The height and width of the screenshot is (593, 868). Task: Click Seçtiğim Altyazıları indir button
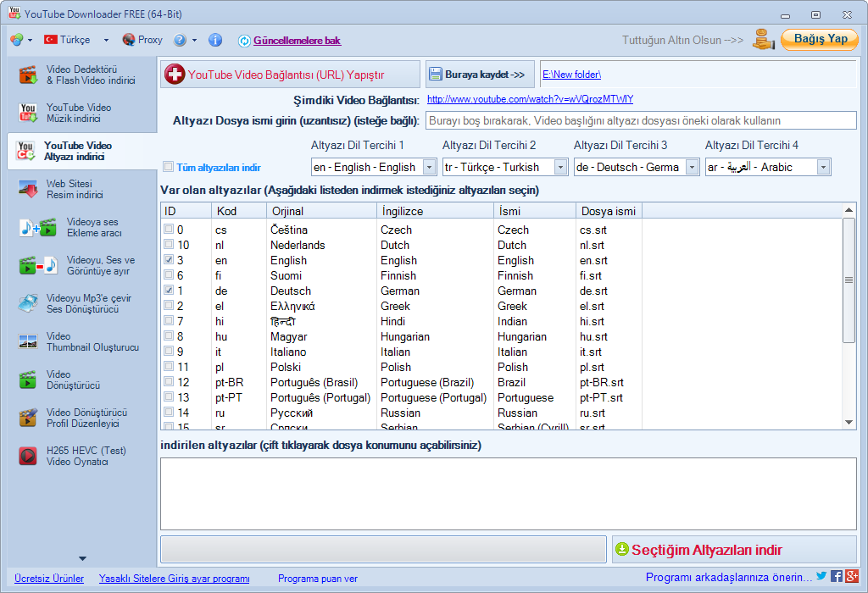(734, 549)
